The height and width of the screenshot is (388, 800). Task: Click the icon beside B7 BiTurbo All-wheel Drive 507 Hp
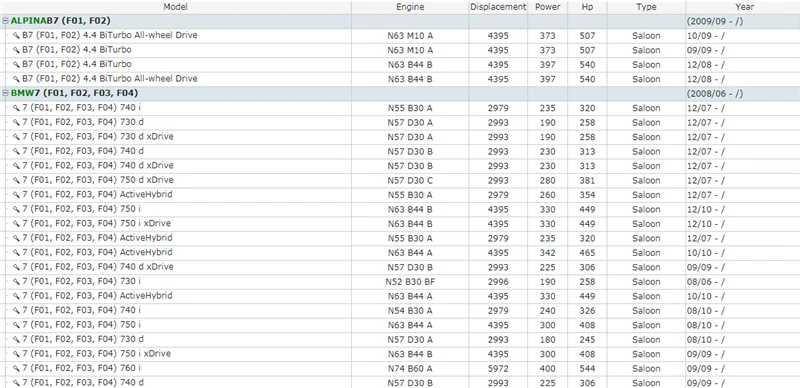click(16, 36)
